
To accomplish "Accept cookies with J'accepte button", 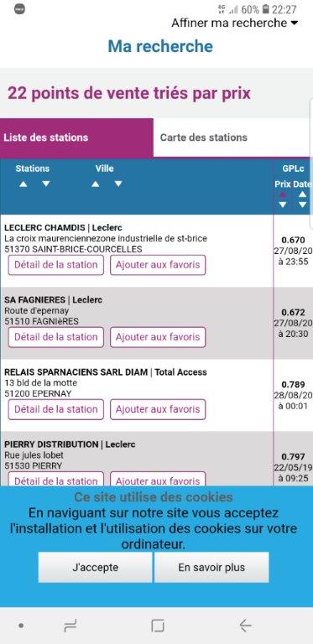I will 96,567.
